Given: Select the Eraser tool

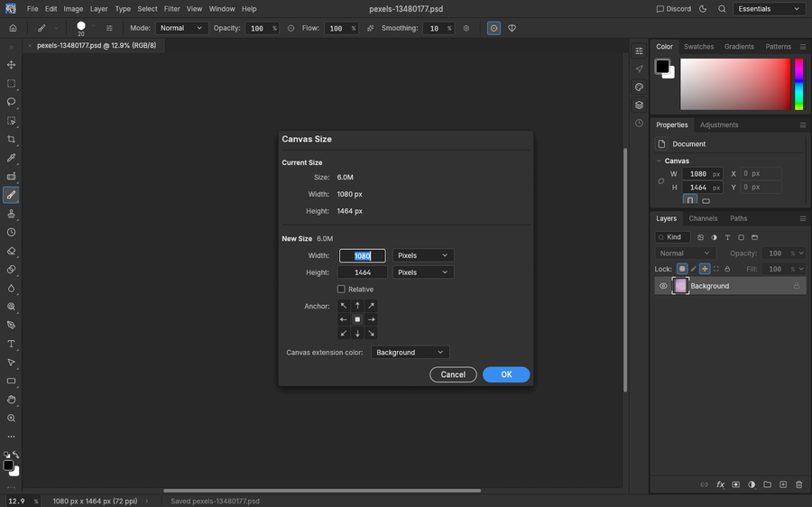Looking at the screenshot, I should point(11,251).
